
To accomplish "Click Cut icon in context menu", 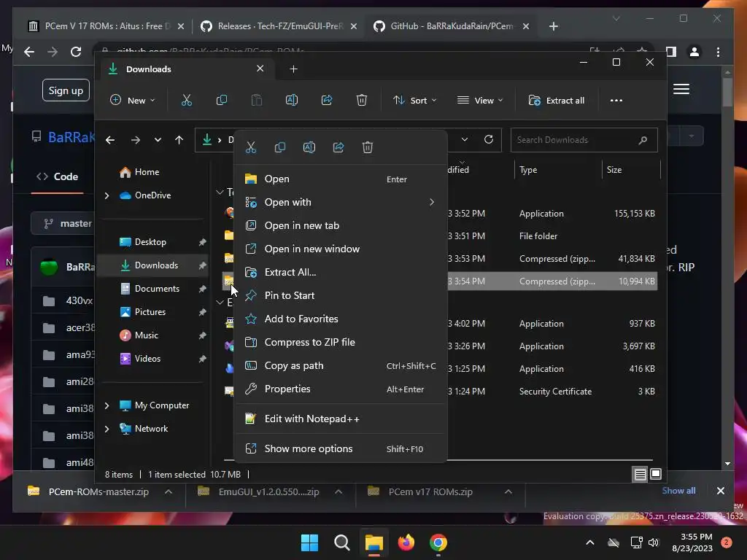I will 251,147.
